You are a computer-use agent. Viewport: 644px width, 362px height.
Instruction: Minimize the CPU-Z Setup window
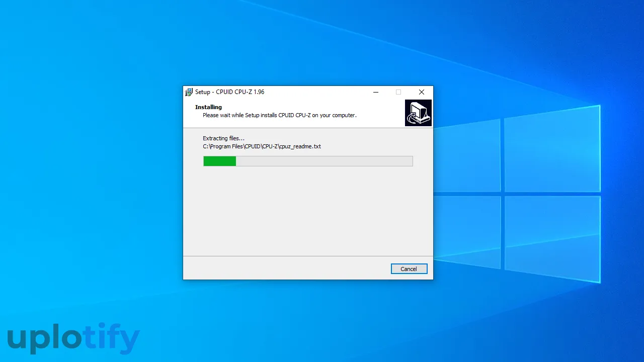(376, 92)
